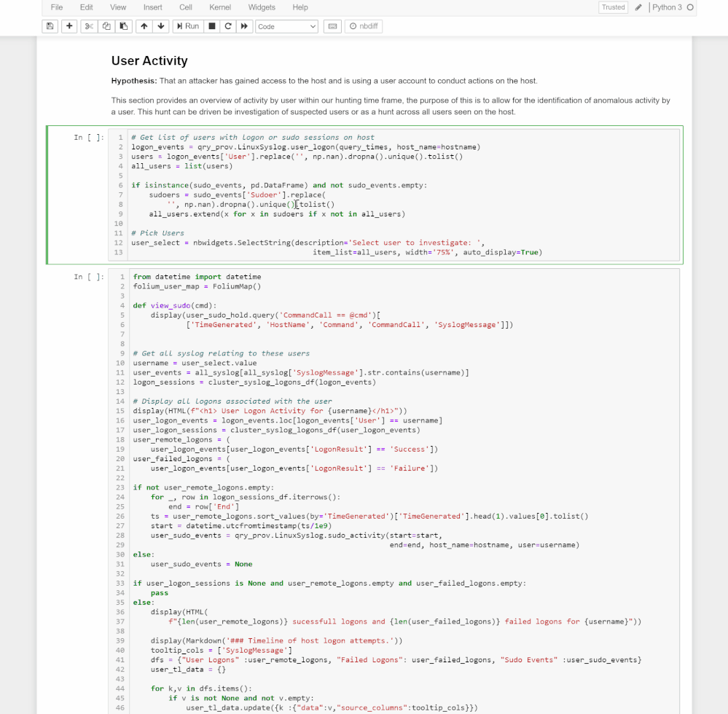728x714 pixels.
Task: Click 'tooltip_cols = ['SyslogMessage']' line
Action: (x=222, y=651)
